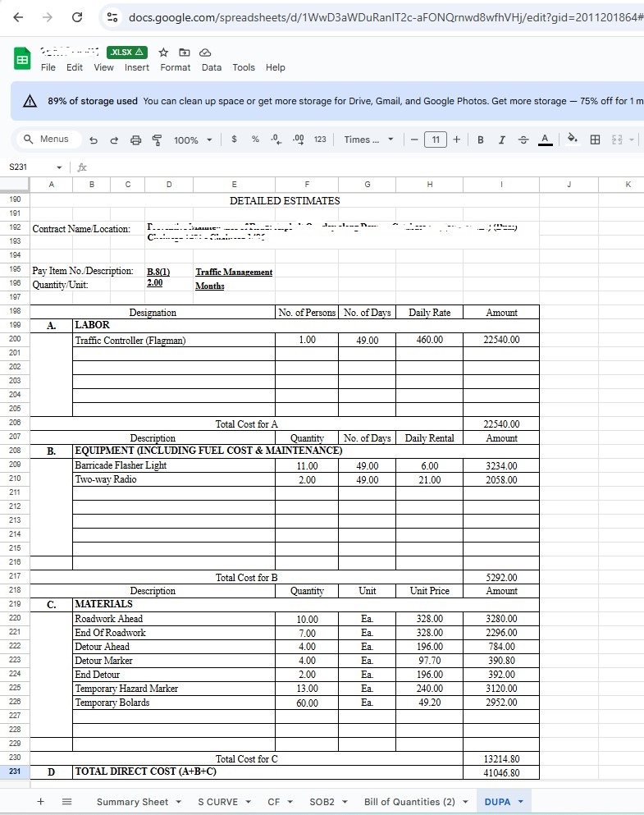Open the File menu
Image resolution: width=644 pixels, height=815 pixels.
coord(48,67)
